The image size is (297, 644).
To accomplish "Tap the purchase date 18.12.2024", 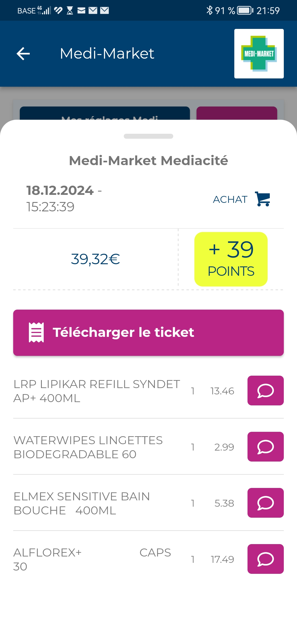I will [60, 190].
